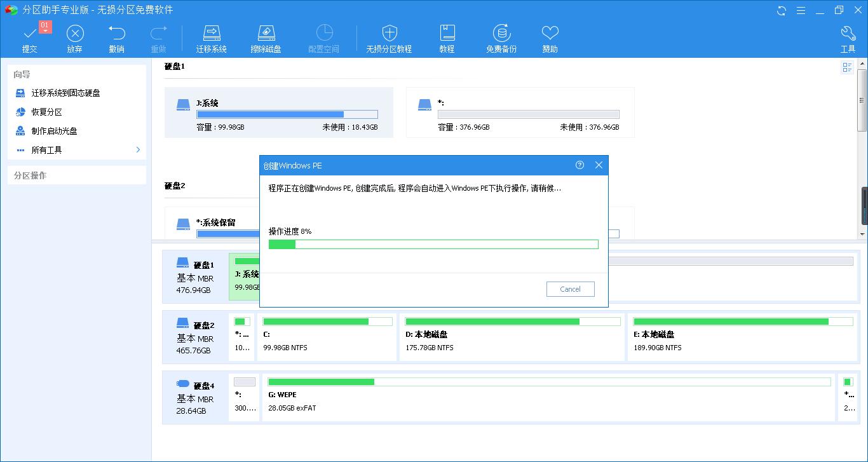The image size is (868, 462).
Task: Click the help question mark in PE dialog
Action: click(579, 165)
